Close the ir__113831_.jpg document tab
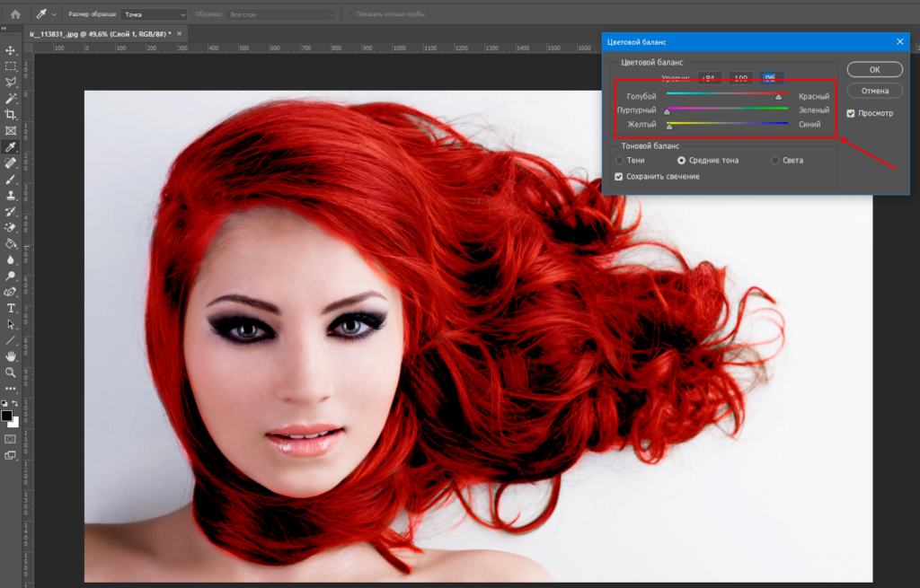This screenshot has width=920, height=588. point(180,33)
